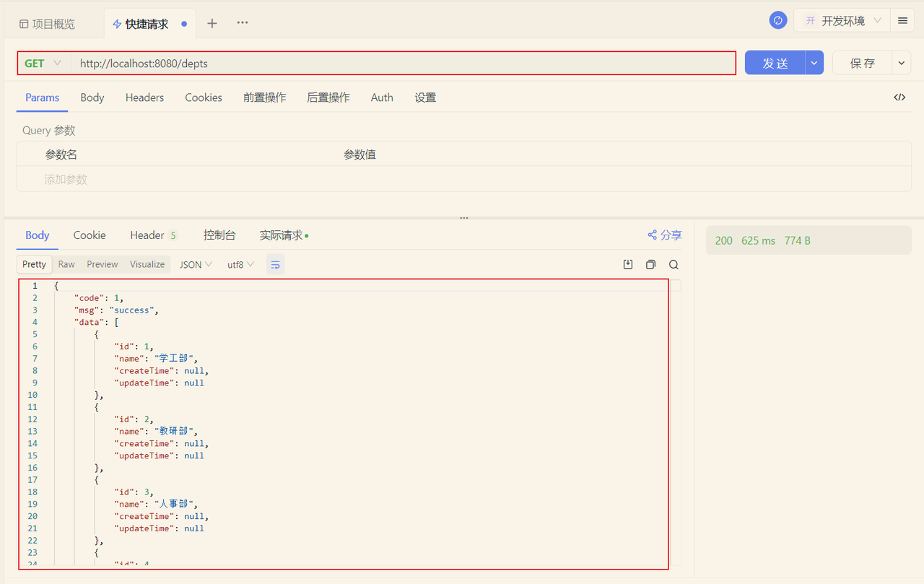Add a new tab with plus icon
The width and height of the screenshot is (924, 584).
212,23
